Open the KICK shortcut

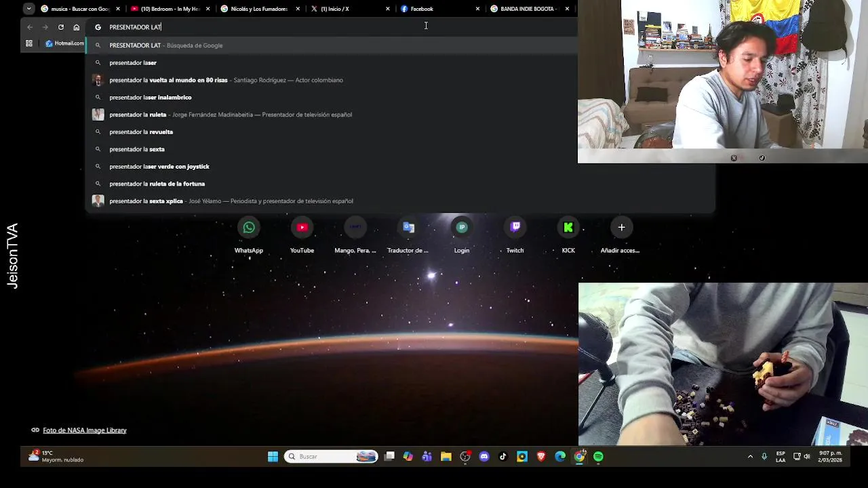pyautogui.click(x=568, y=228)
